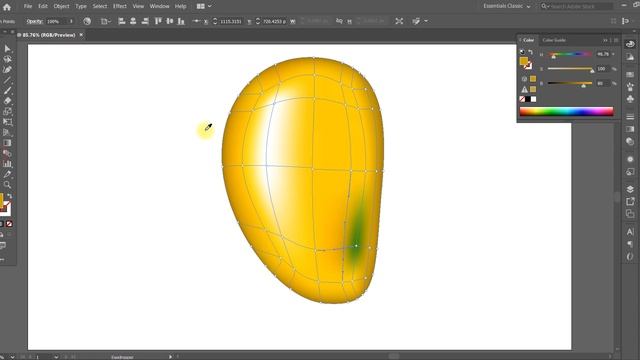Open the Type menu
The height and width of the screenshot is (360, 640).
(x=81, y=6)
